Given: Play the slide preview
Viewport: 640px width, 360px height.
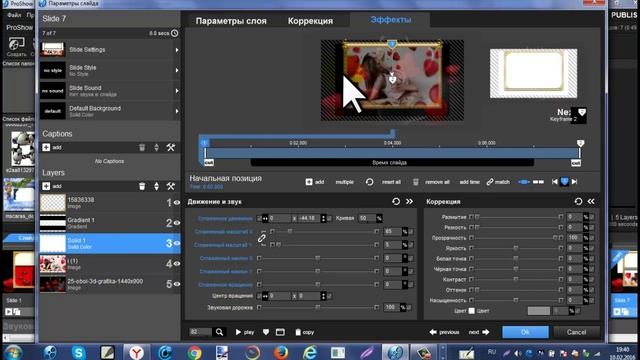Looking at the screenshot, I should pyautogui.click(x=244, y=332).
